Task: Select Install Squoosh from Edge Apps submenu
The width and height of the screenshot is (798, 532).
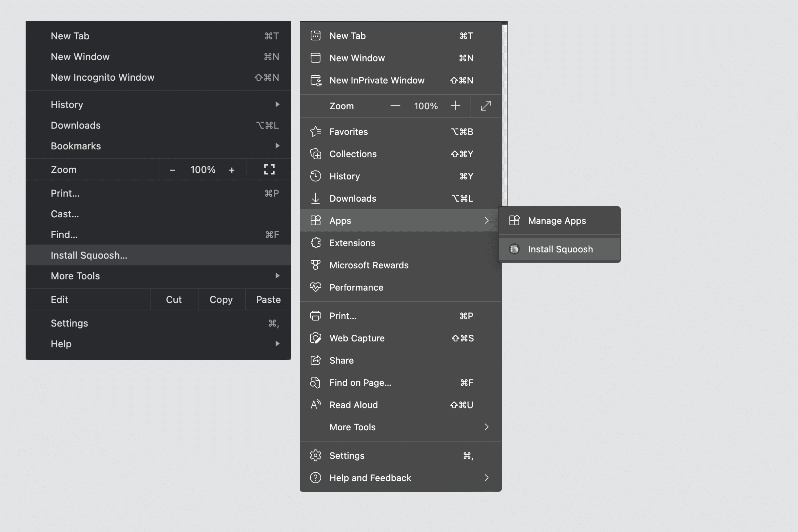Action: tap(560, 249)
